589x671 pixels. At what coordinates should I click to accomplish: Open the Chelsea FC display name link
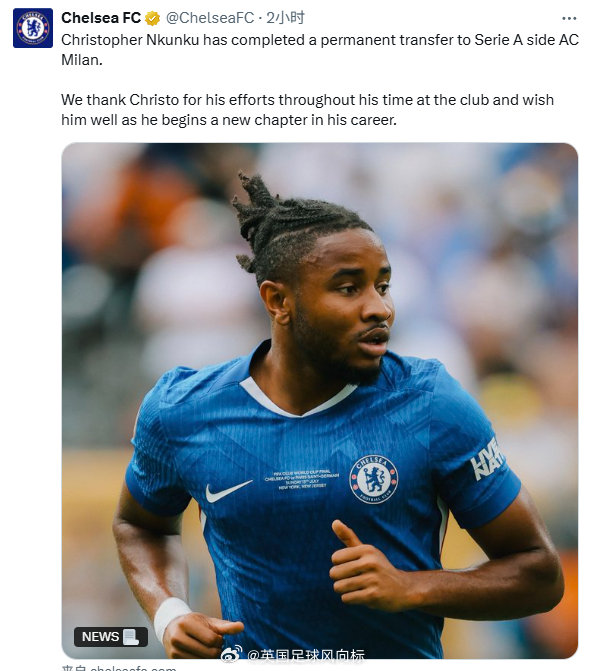[x=101, y=18]
